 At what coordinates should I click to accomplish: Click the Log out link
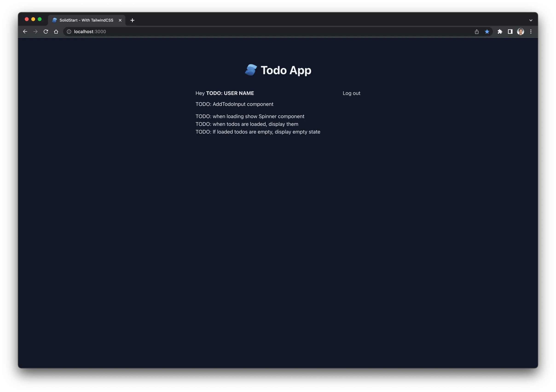point(351,93)
